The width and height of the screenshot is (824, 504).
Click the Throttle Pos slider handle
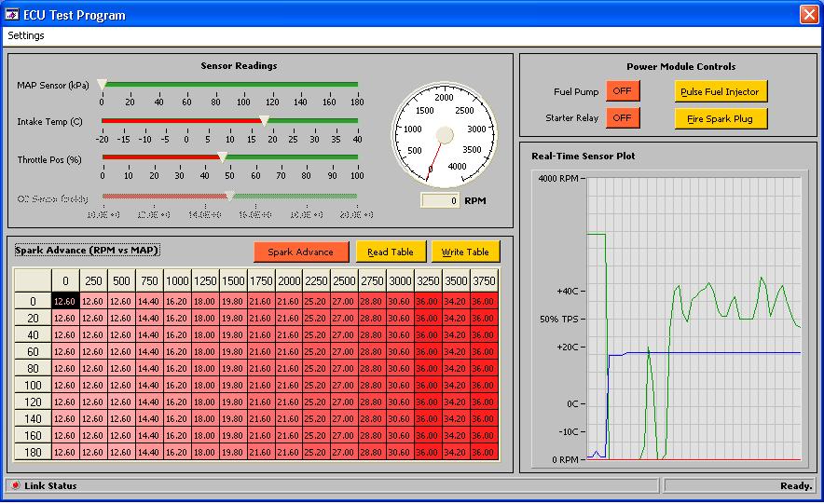222,157
